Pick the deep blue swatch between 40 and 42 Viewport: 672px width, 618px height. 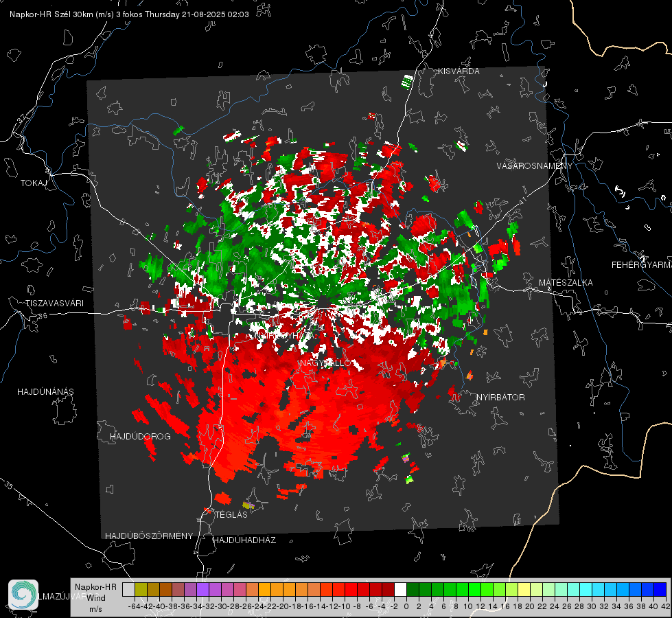pyautogui.click(x=660, y=589)
